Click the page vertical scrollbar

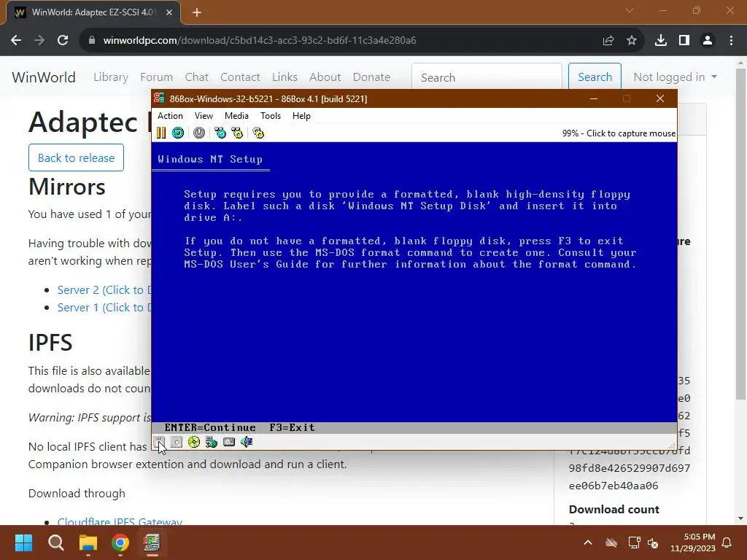740,233
